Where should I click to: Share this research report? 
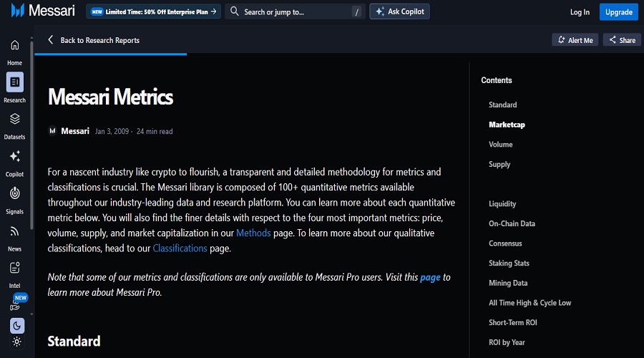621,40
